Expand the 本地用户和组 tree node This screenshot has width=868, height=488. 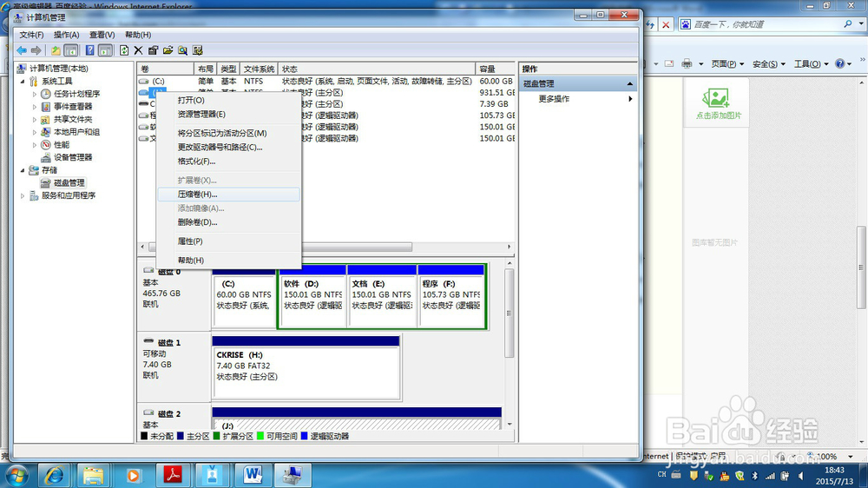(34, 132)
